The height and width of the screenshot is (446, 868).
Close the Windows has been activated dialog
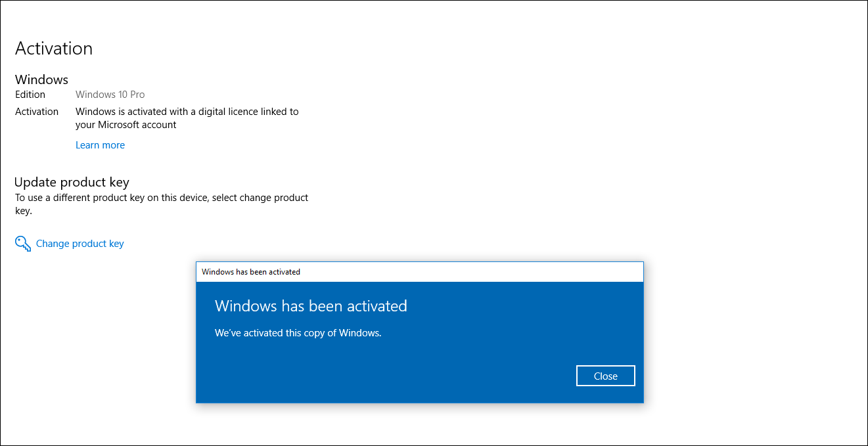(605, 376)
